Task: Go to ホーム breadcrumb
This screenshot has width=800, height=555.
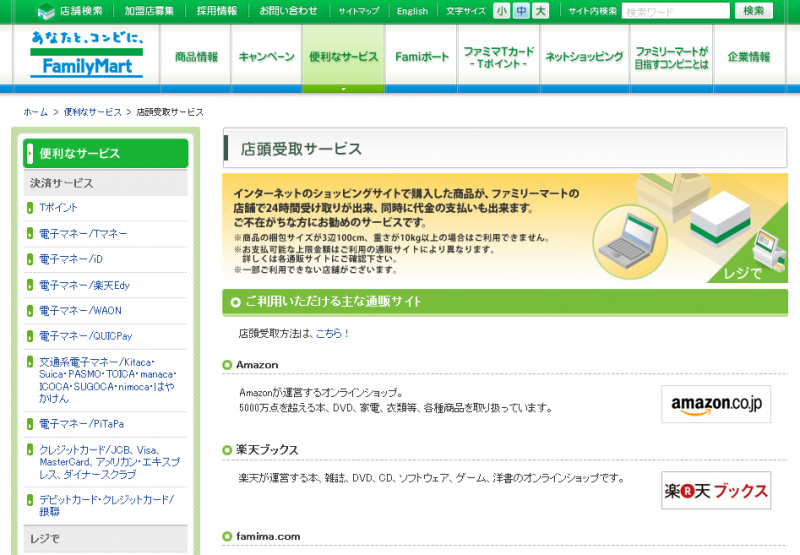Action: tap(35, 112)
